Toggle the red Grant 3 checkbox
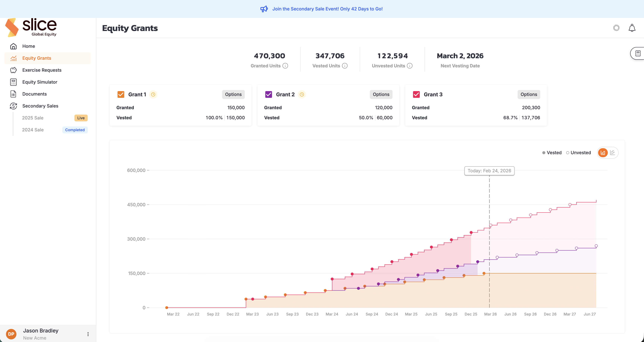This screenshot has width=644, height=342. coord(416,94)
